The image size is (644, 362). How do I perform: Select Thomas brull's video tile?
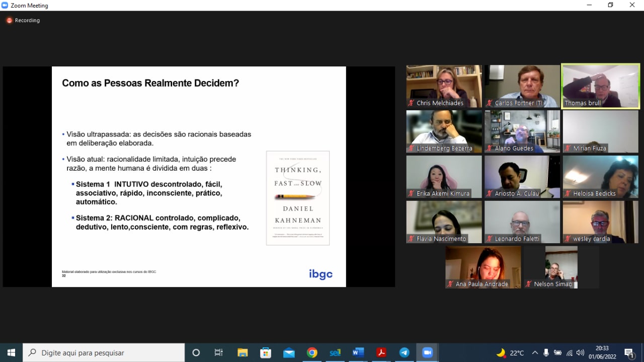pyautogui.click(x=600, y=86)
